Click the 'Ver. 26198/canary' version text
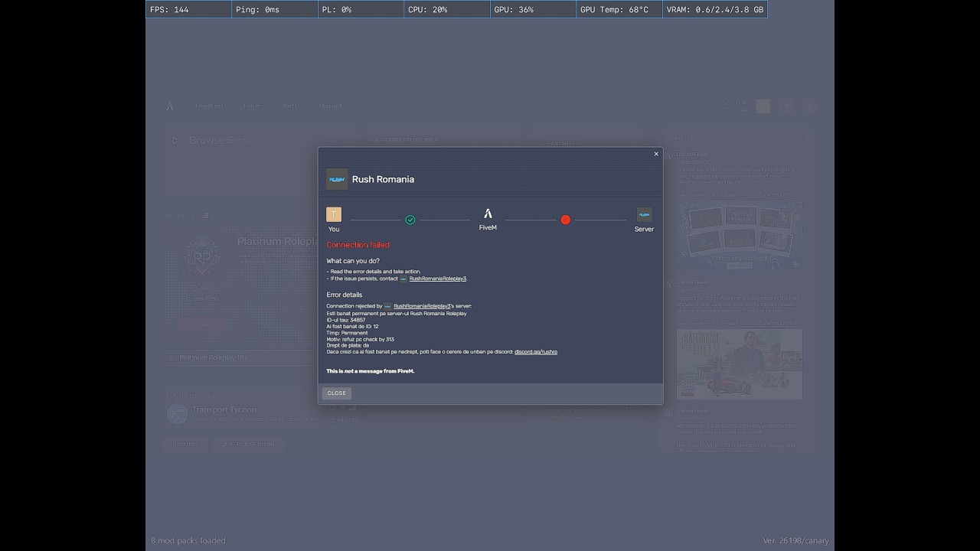This screenshot has width=980, height=551. point(795,540)
